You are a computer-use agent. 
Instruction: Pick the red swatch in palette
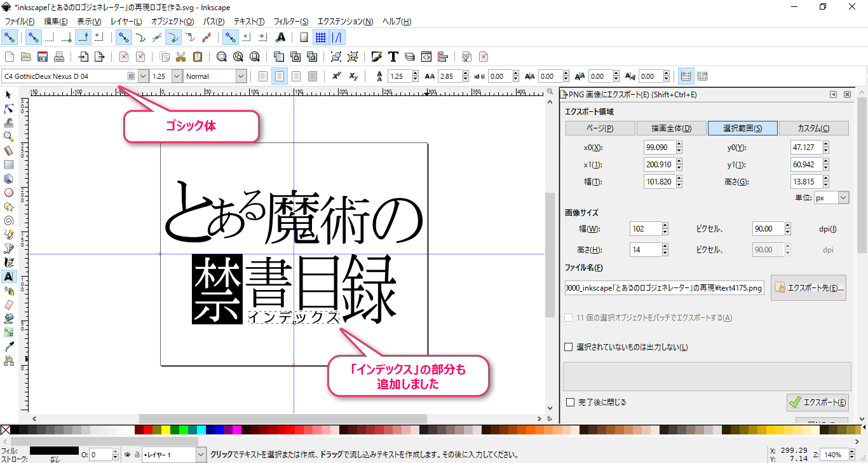point(148,431)
